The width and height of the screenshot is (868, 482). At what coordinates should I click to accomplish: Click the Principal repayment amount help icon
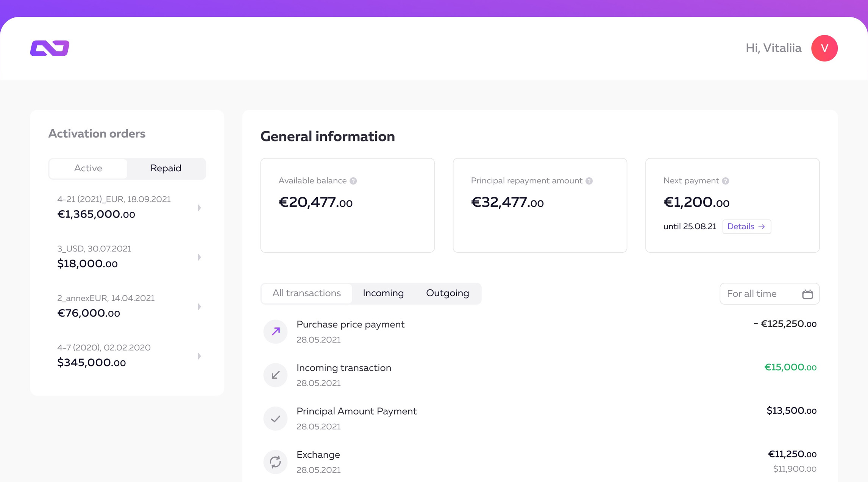[589, 181]
